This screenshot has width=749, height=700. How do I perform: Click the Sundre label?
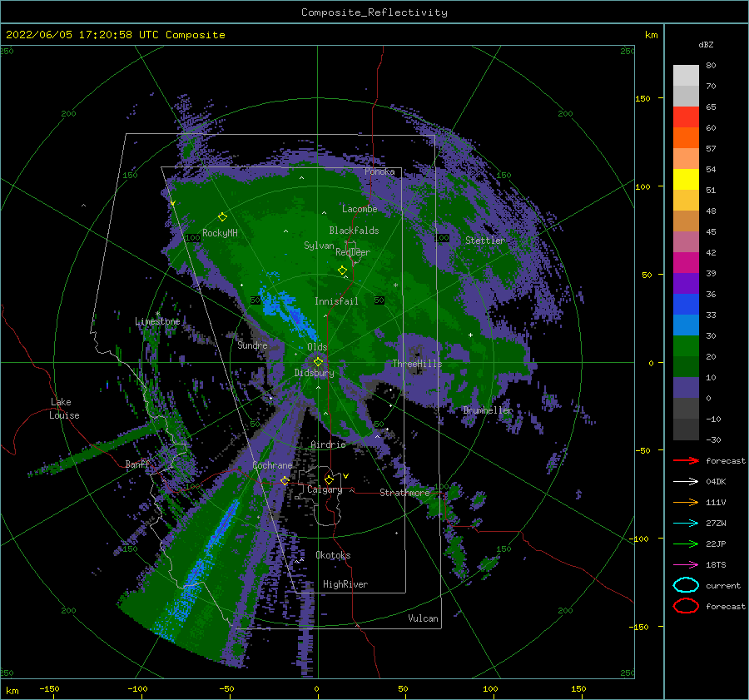pyautogui.click(x=252, y=345)
